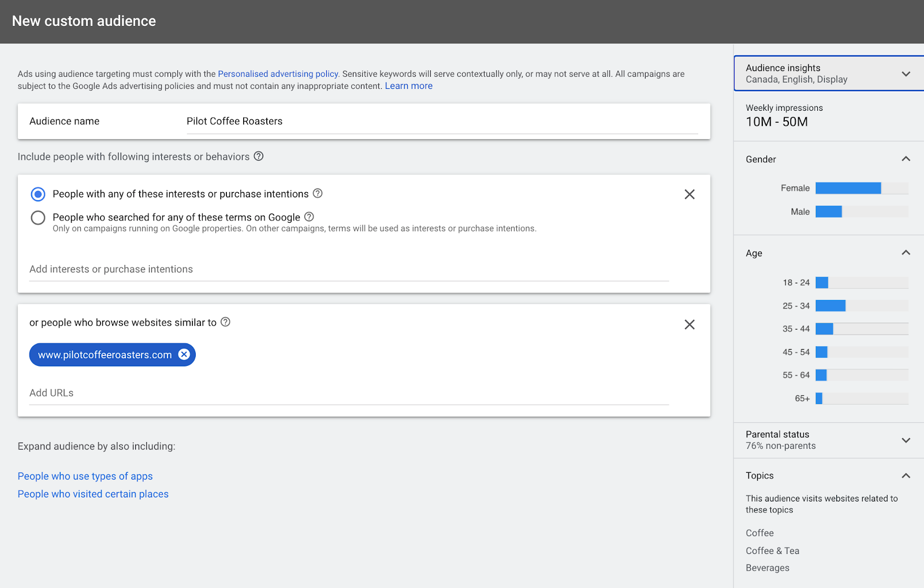The height and width of the screenshot is (588, 924).
Task: Click the Coffee & Tea topic
Action: (773, 550)
